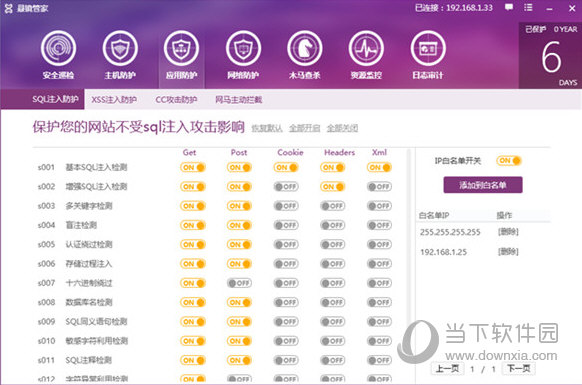Go to next page with 下一页
This screenshot has width=582, height=385.
point(519,369)
